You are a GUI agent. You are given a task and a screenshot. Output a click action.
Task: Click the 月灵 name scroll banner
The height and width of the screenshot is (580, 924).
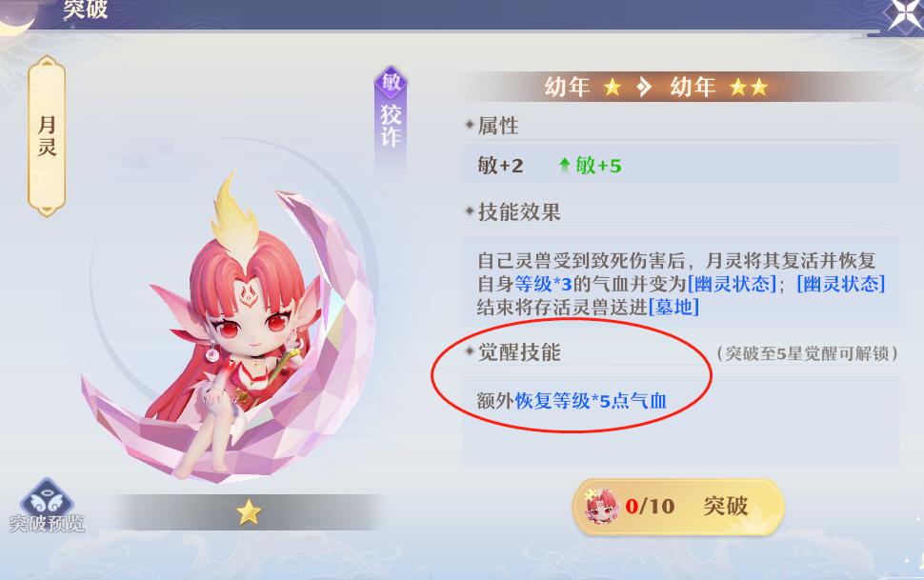(47, 135)
